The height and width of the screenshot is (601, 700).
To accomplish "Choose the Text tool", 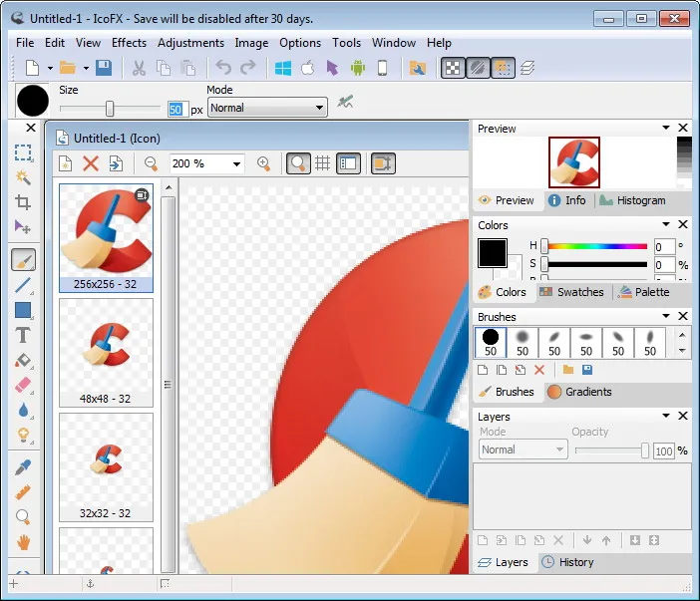I will coord(23,335).
